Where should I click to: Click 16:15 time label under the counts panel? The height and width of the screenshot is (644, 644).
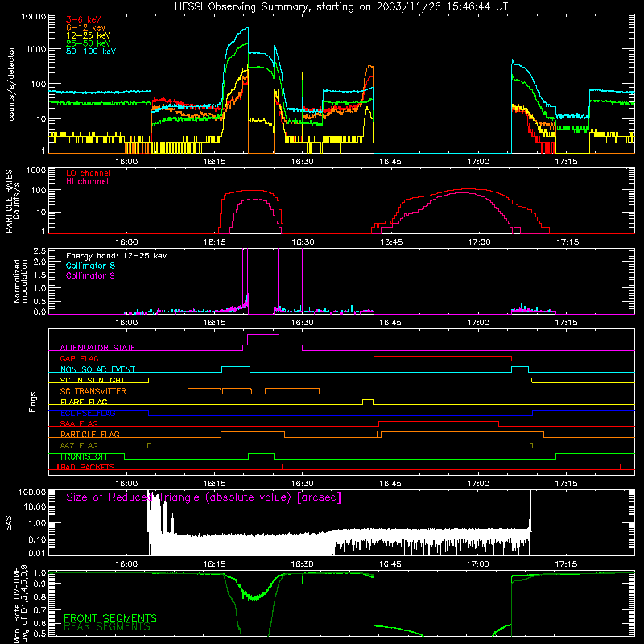point(214,162)
